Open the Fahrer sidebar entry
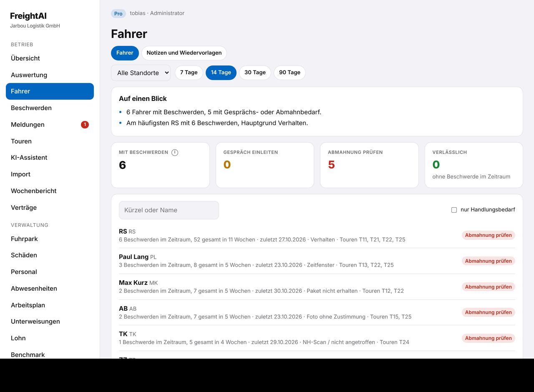Viewport: 534px width, 392px height. tap(50, 91)
